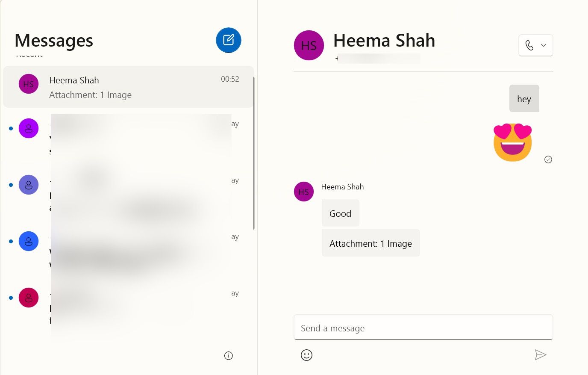Select the blue unread dot on the red contact
This screenshot has width=588, height=375.
[10, 297]
